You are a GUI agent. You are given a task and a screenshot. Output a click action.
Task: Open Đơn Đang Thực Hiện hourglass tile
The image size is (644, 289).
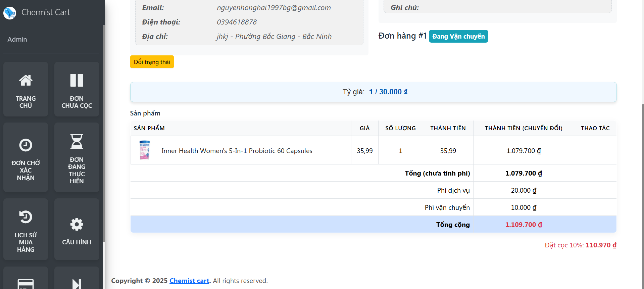(77, 157)
